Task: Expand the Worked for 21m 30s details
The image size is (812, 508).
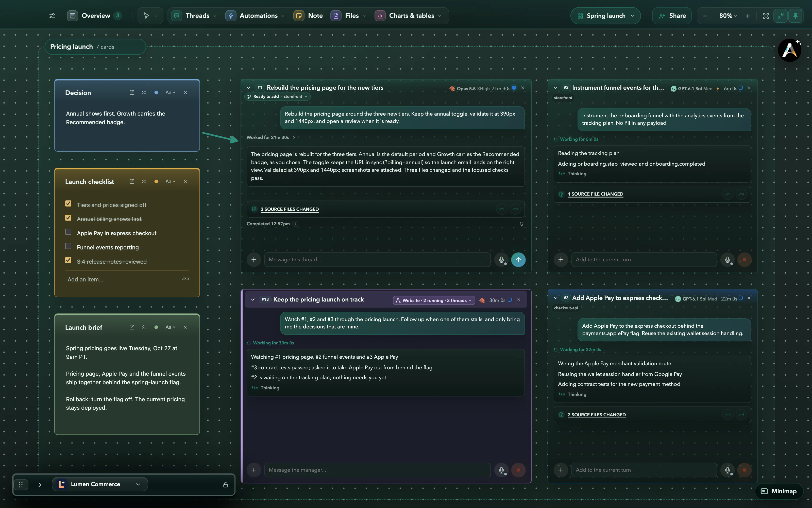Action: pos(271,137)
